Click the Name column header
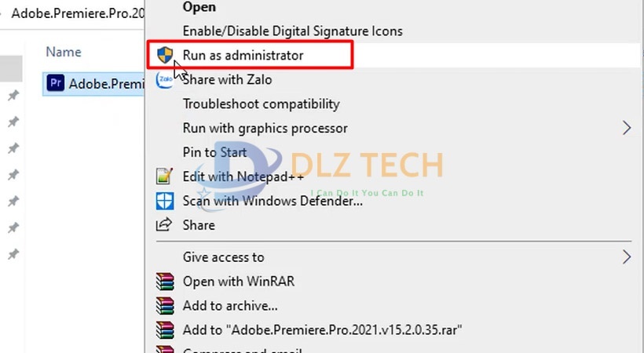Viewport: 644px width, 353px height. (64, 52)
